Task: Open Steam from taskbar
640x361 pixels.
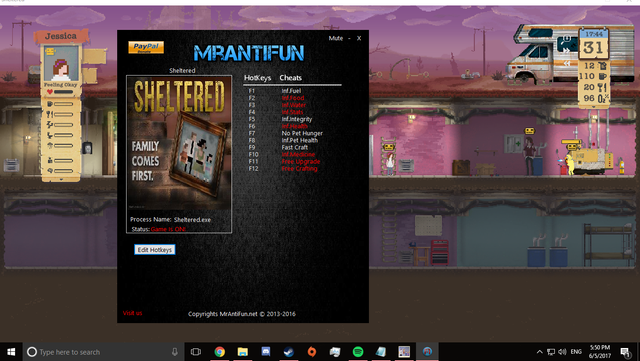Action: pyautogui.click(x=289, y=352)
